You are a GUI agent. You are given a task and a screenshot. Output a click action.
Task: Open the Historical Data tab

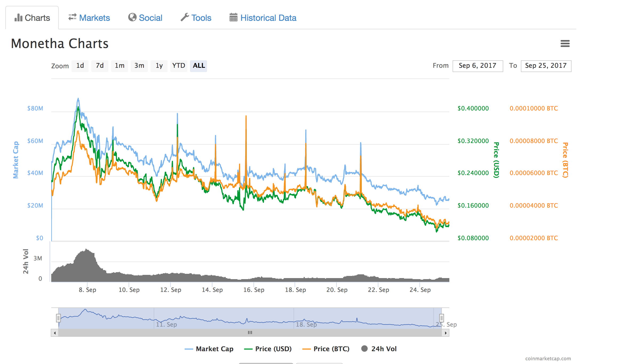[263, 18]
